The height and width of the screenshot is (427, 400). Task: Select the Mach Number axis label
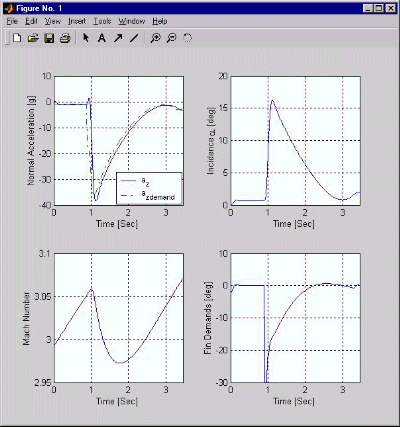26,318
